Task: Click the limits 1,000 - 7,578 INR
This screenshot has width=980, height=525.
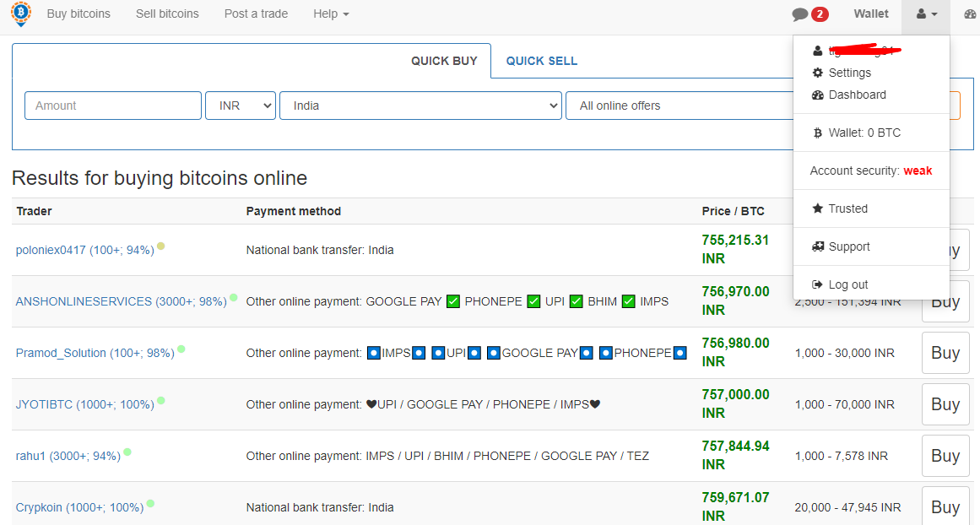Action: coord(842,457)
